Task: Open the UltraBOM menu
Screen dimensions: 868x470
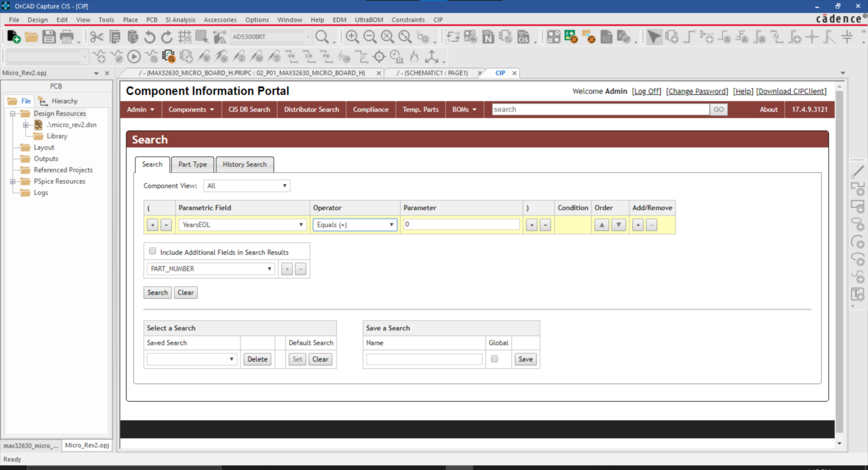Action: tap(368, 20)
